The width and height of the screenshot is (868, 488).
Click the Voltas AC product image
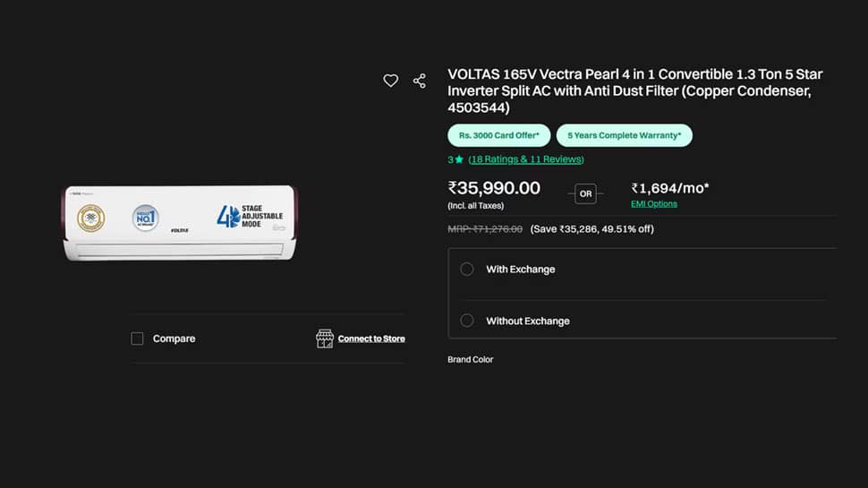click(x=179, y=223)
